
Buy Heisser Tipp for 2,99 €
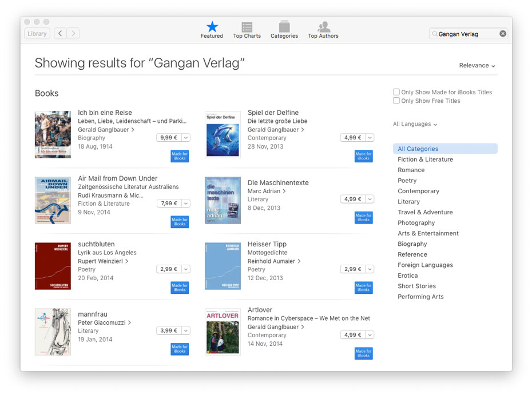[x=353, y=269]
